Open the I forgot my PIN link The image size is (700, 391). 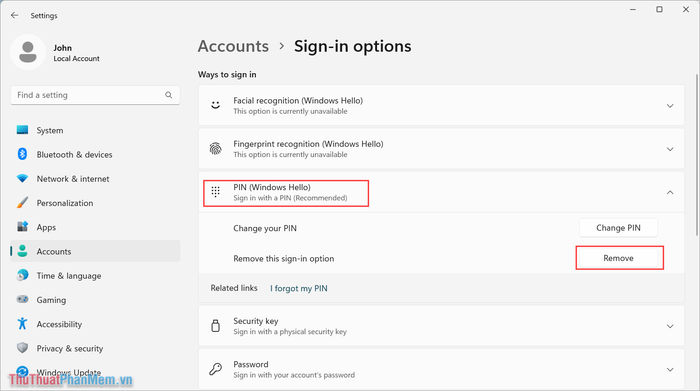pyautogui.click(x=299, y=288)
